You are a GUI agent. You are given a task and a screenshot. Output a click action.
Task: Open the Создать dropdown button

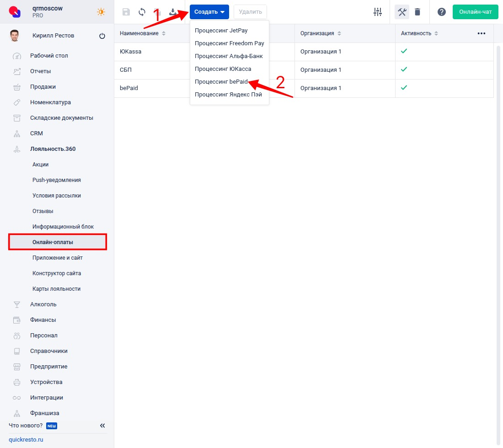point(209,12)
